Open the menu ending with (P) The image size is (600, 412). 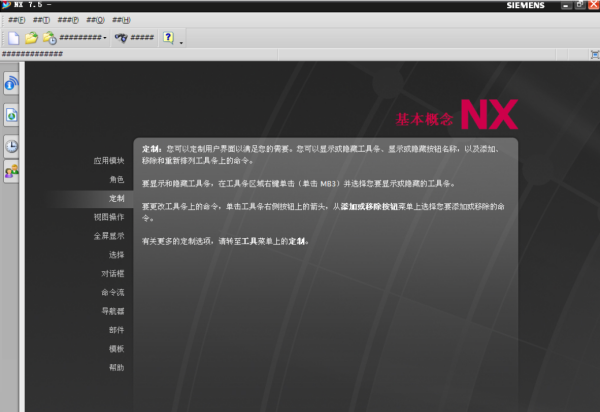(x=68, y=20)
